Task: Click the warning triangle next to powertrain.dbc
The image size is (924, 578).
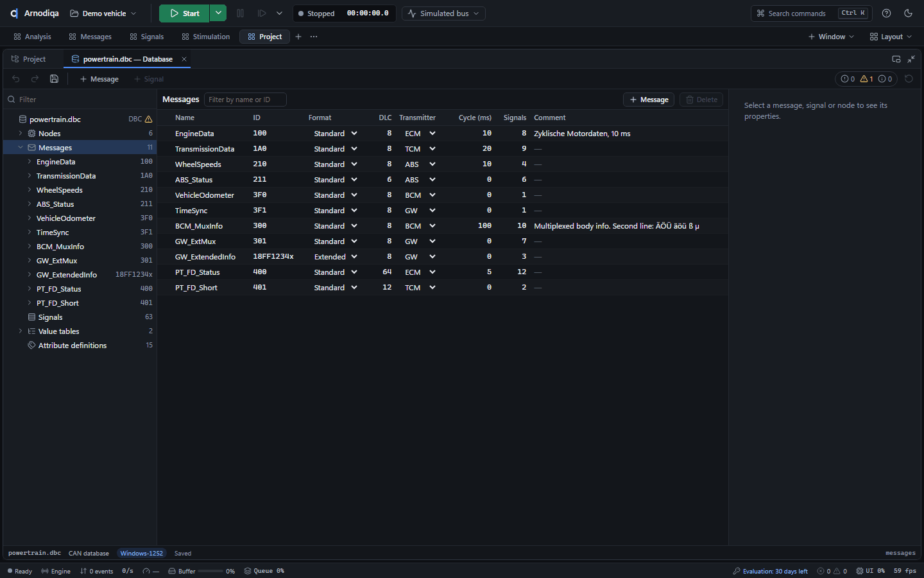Action: 149,119
